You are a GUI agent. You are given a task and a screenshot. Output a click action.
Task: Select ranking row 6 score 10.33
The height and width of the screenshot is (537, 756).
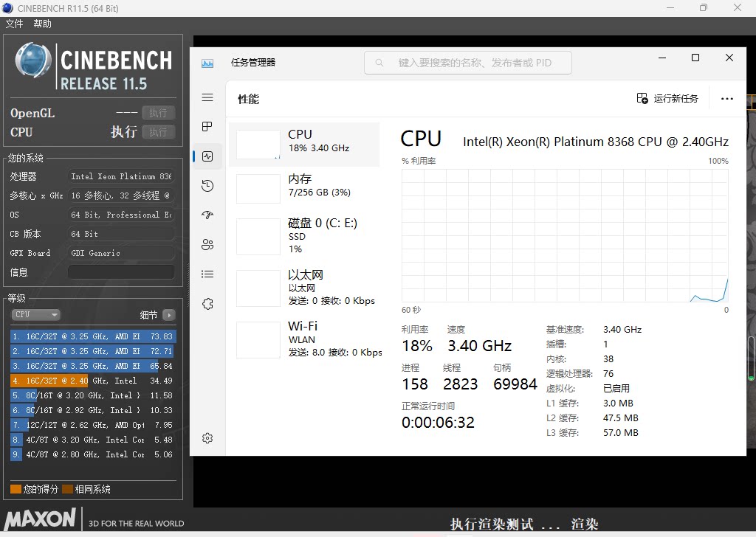[x=92, y=410]
